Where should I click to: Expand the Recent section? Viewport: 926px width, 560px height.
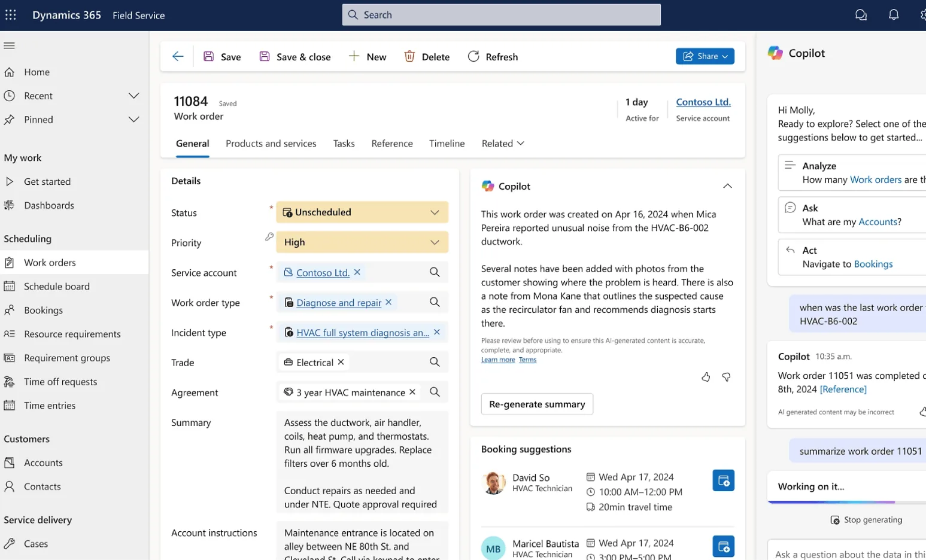[x=133, y=96]
